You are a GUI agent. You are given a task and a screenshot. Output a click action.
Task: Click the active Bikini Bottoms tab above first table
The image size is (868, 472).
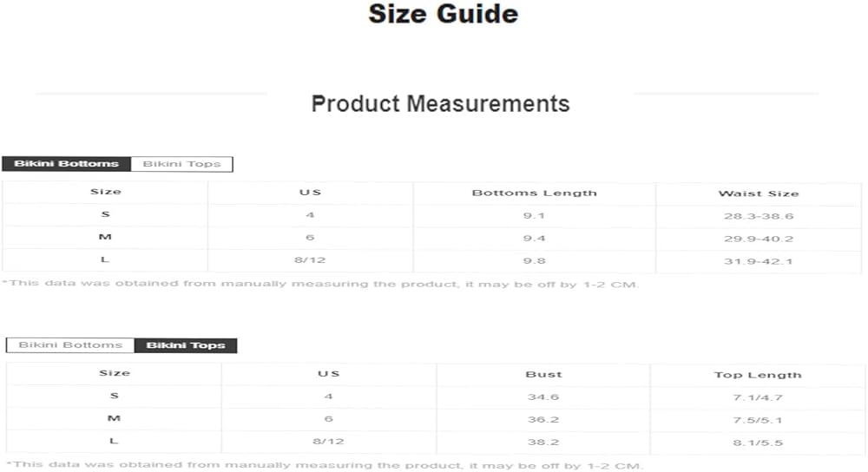pyautogui.click(x=66, y=164)
